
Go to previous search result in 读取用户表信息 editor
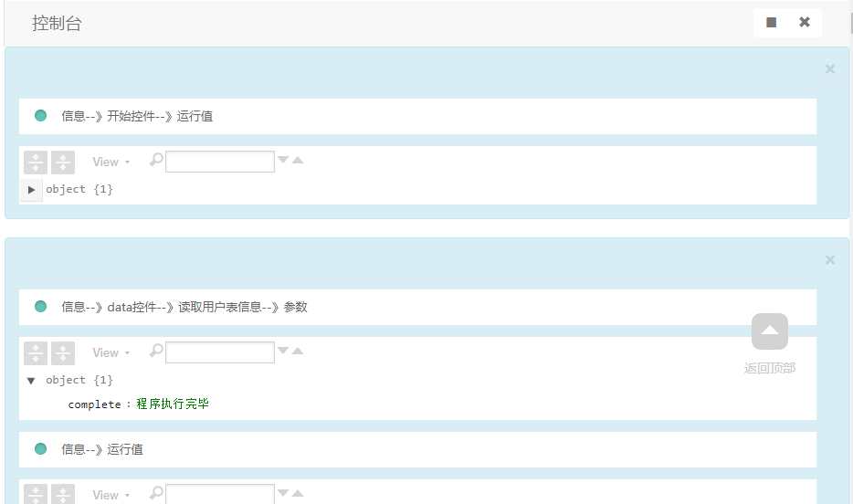[x=297, y=352]
